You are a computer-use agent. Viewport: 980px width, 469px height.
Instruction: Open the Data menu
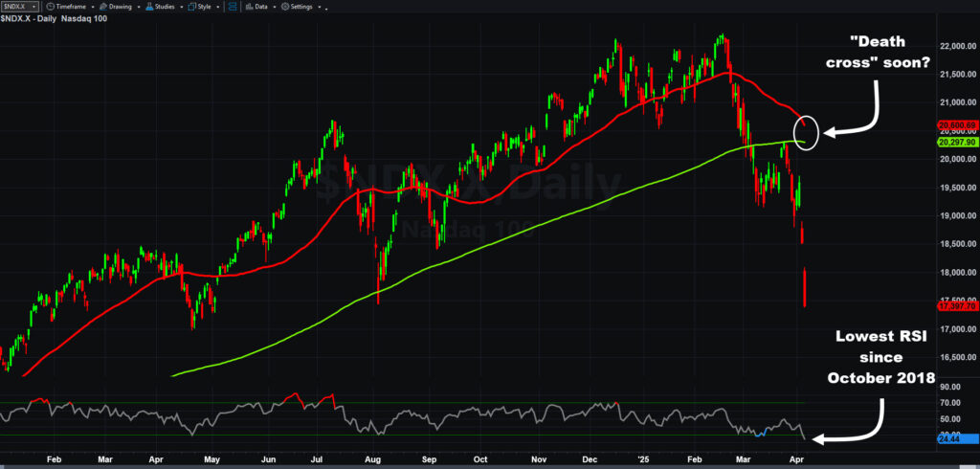coord(256,7)
